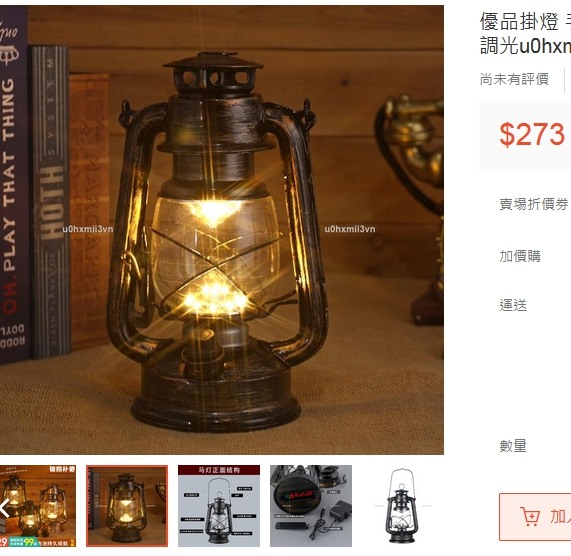Screen dimensions: 571x556
Task: Click the HOTH book spine in product photo
Action: (50, 202)
